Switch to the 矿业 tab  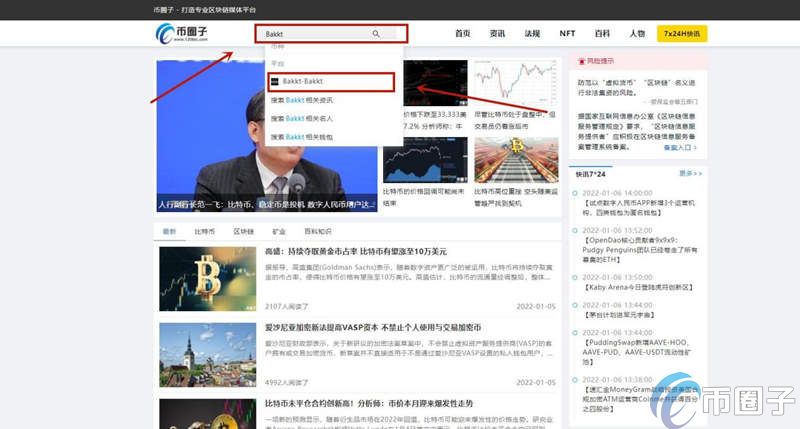(x=279, y=232)
